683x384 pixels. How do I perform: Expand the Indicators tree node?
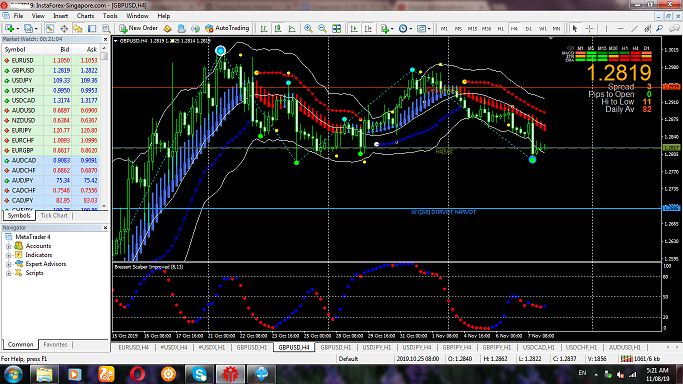[x=8, y=255]
